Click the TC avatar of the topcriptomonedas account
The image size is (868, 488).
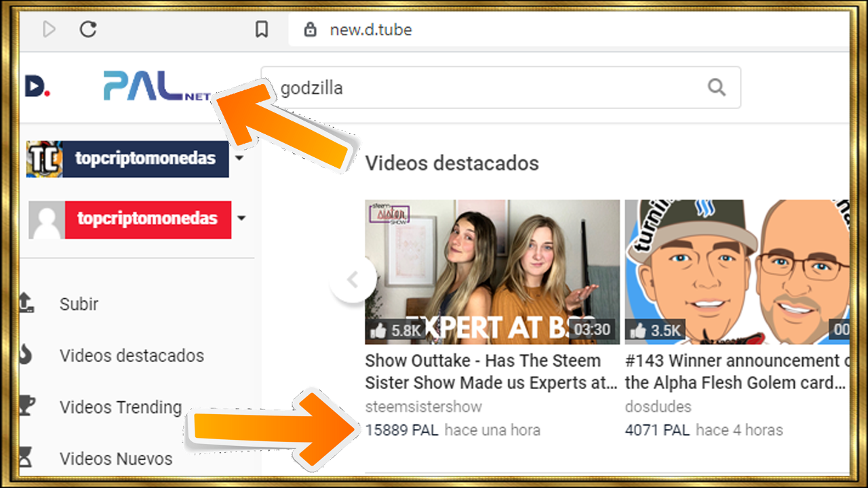point(44,159)
